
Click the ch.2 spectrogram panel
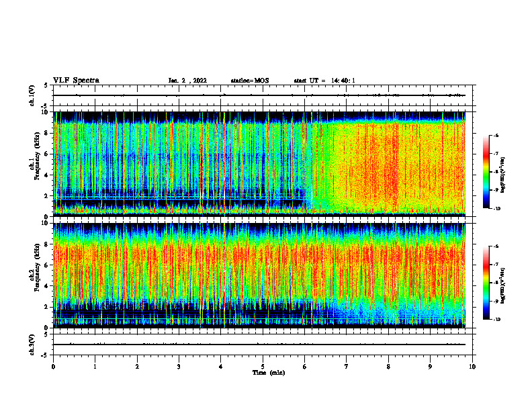263,275
